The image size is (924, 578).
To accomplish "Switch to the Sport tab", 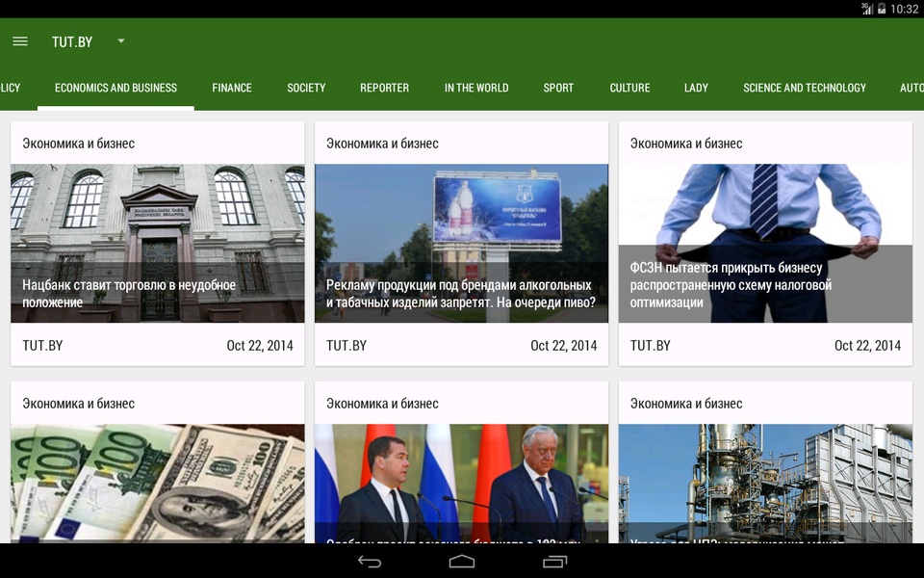I will (558, 88).
